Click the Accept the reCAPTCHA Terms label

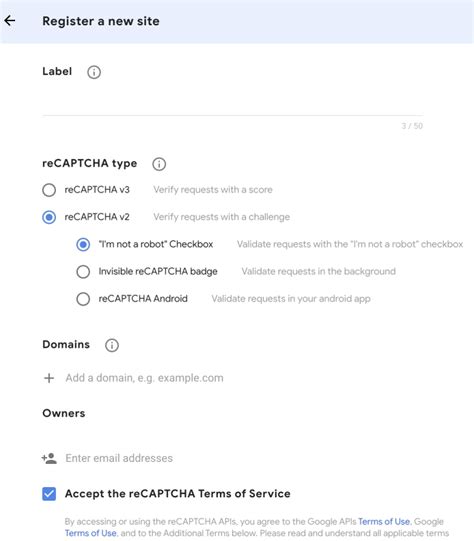pos(178,494)
